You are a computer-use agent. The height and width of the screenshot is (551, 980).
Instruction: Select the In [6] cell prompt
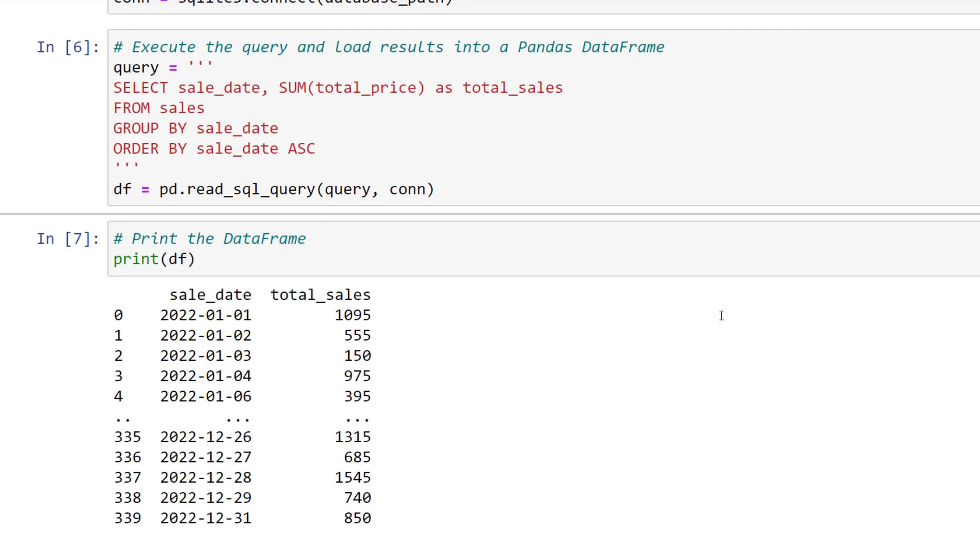pyautogui.click(x=68, y=47)
